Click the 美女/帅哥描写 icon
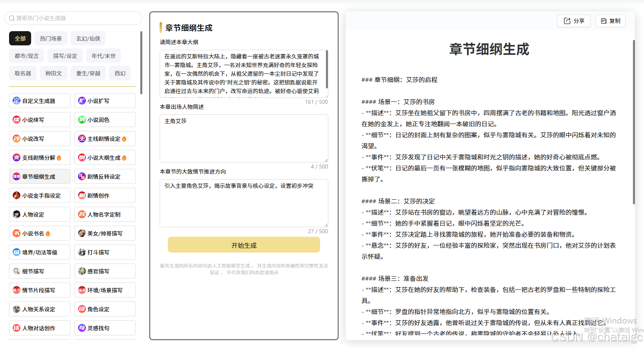The width and height of the screenshot is (644, 348). (82, 233)
